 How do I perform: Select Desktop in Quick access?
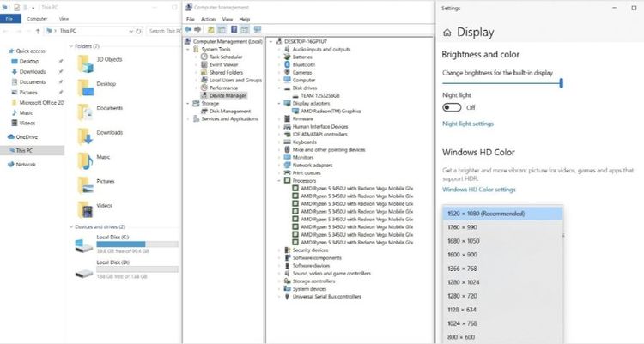pos(29,62)
